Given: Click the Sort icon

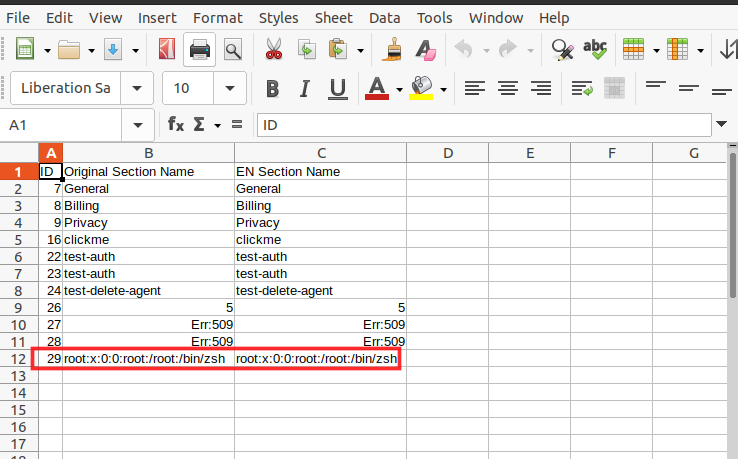Looking at the screenshot, I should click(x=729, y=49).
